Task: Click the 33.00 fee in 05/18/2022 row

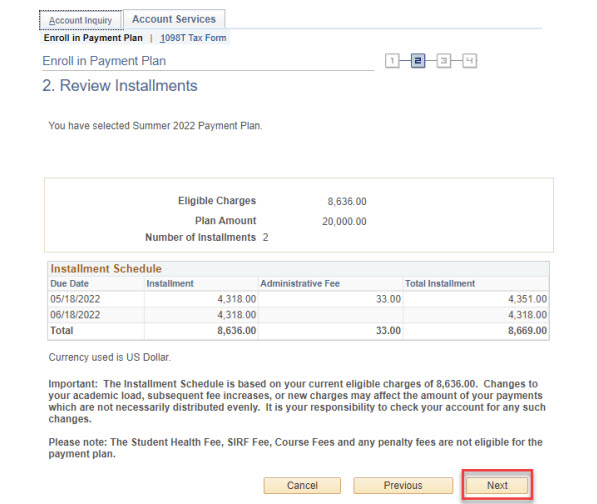Action: (388, 299)
